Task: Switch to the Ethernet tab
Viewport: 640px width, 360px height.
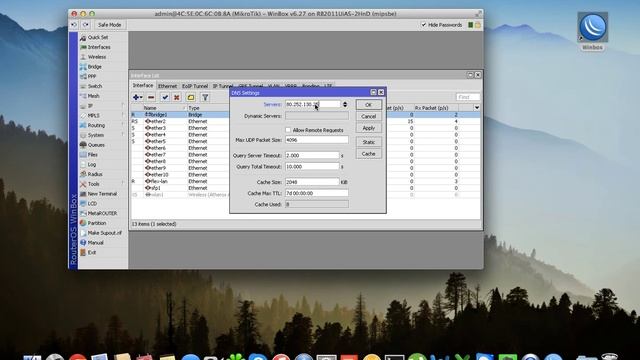Action: click(167, 86)
